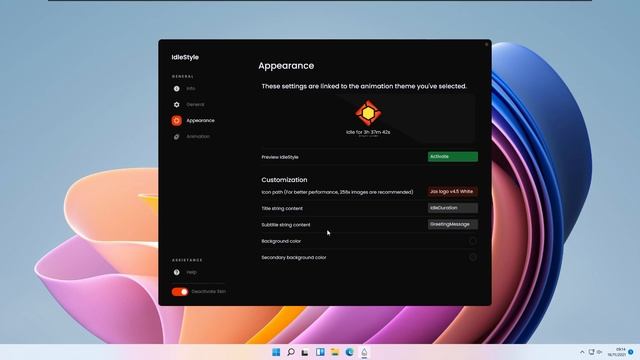Click the Help question mark icon
The width and height of the screenshot is (640, 360).
176,272
